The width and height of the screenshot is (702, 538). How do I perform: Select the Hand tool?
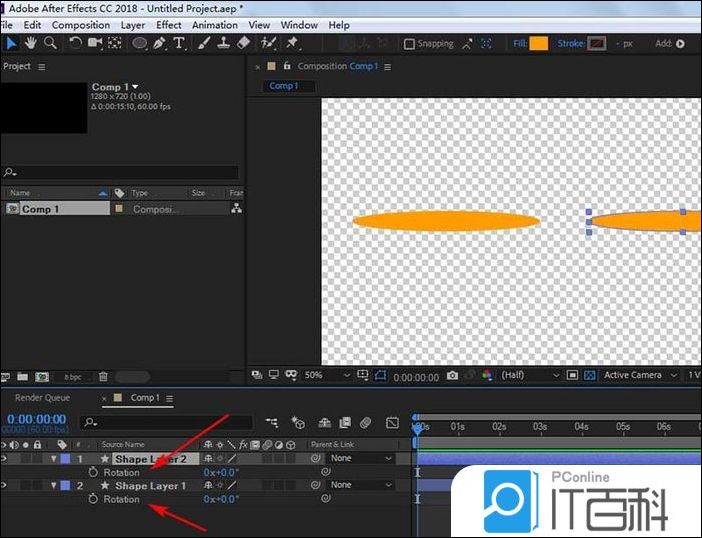[30, 43]
